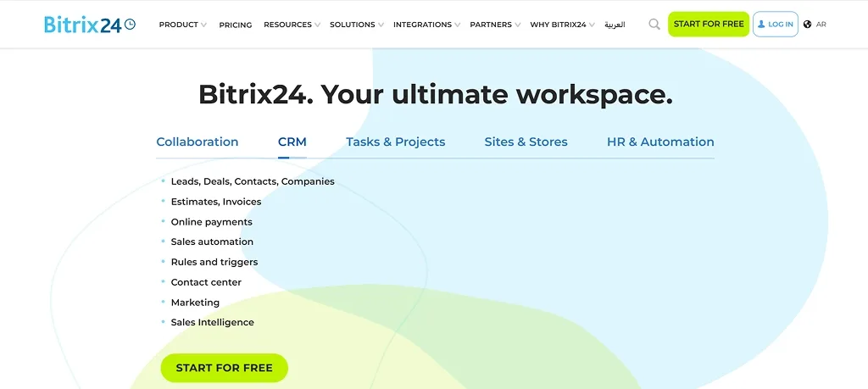Click the Log In button
Screen dimensions: 868x389
pos(775,25)
